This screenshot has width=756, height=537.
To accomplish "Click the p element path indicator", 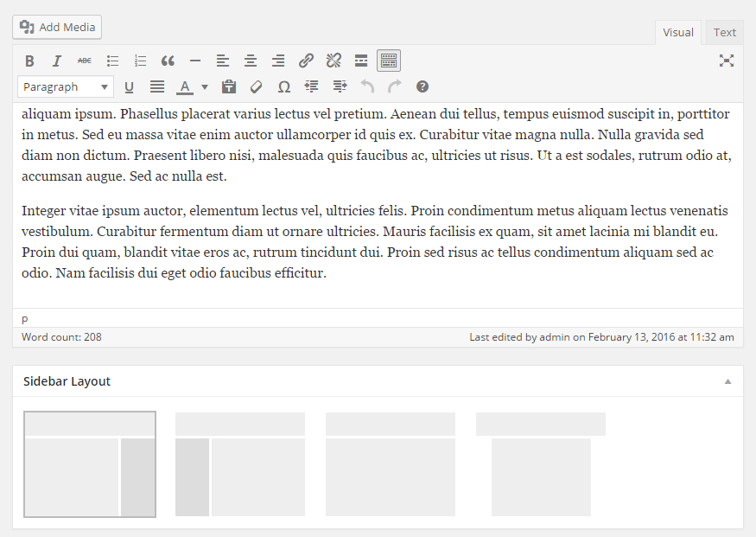I will click(x=24, y=319).
